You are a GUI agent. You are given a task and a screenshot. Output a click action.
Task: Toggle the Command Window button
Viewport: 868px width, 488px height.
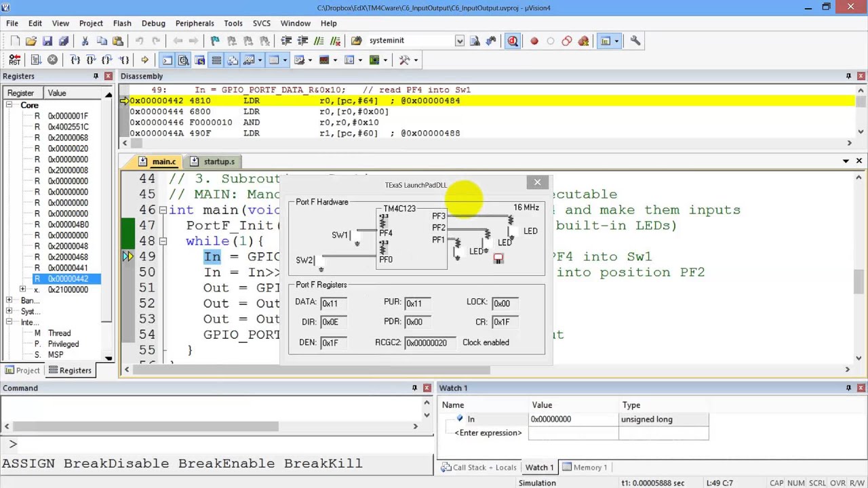pyautogui.click(x=167, y=60)
